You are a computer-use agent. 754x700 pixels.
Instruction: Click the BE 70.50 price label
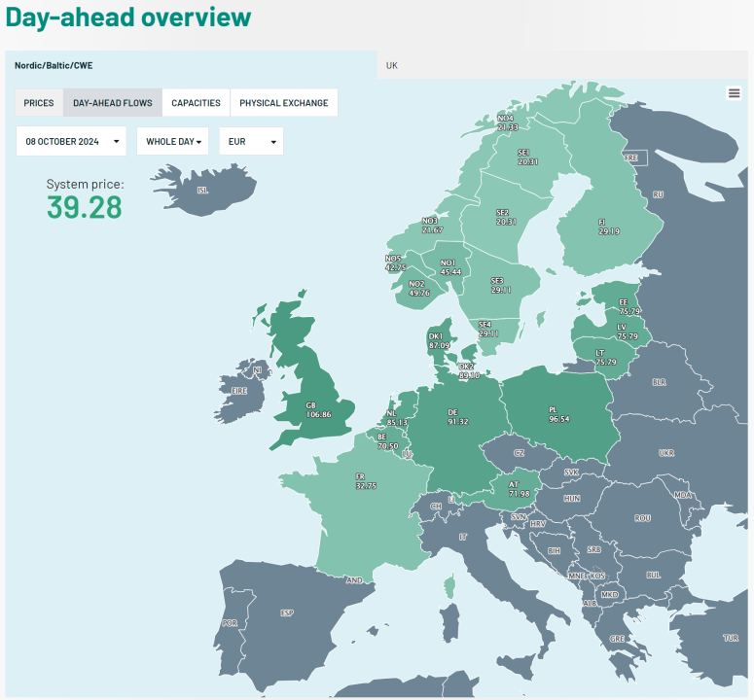pos(387,441)
